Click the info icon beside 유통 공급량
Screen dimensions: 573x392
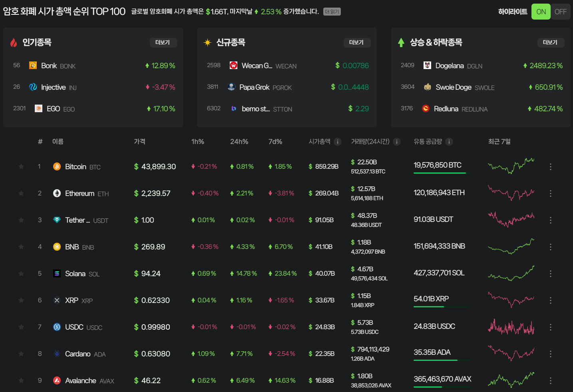click(x=449, y=142)
